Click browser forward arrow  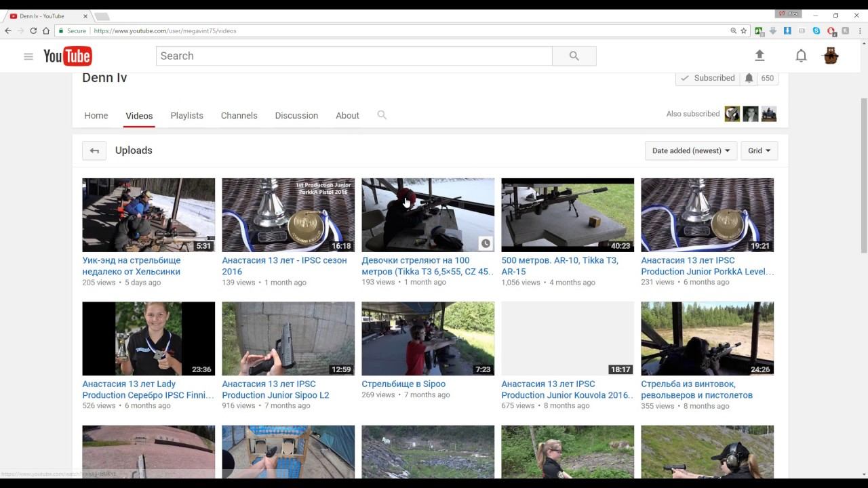pos(20,30)
